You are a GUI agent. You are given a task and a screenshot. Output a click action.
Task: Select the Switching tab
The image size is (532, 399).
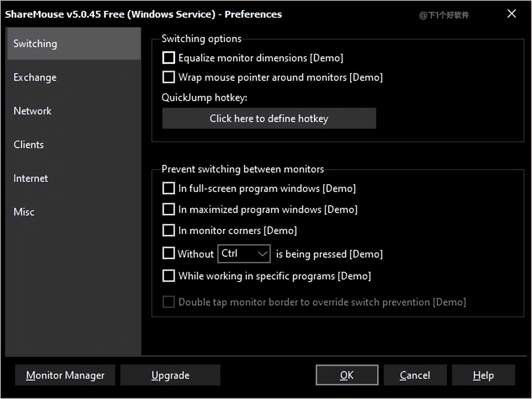[x=35, y=44]
